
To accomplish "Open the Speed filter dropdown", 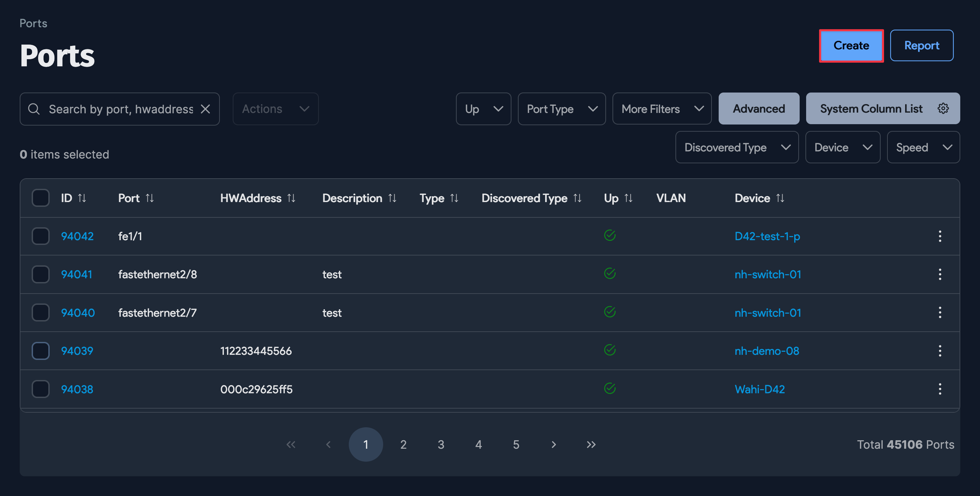I will click(923, 147).
